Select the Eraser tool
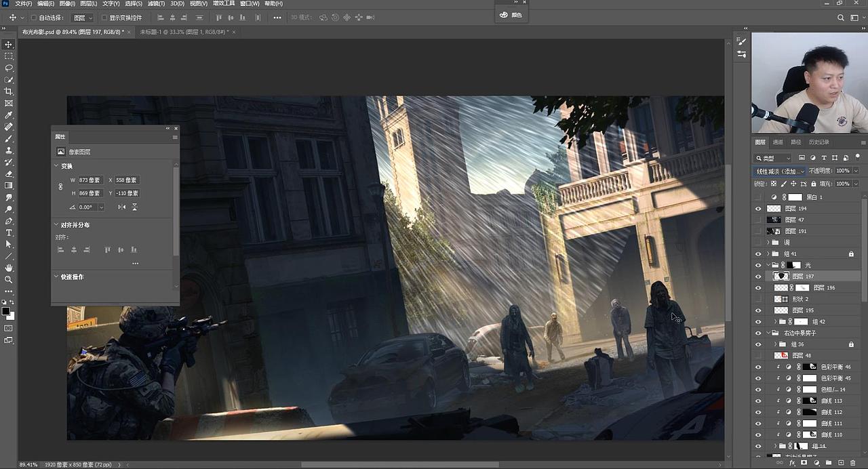868x469 pixels. (x=9, y=174)
